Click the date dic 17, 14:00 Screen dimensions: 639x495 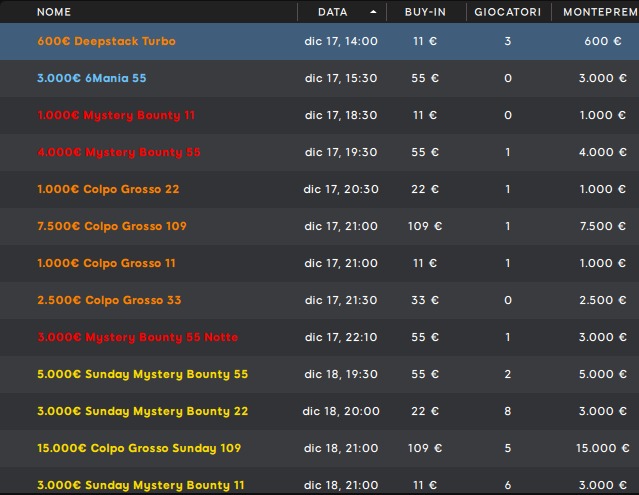click(x=341, y=41)
